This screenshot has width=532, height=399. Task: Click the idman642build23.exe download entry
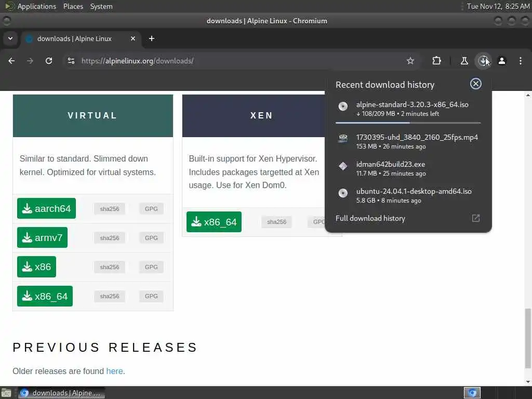pos(408,169)
